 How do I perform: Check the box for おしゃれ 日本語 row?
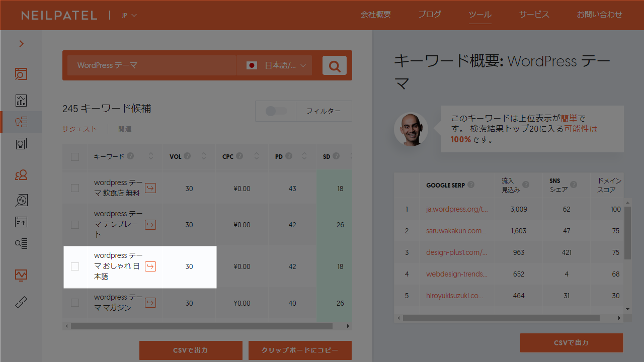coord(75,266)
